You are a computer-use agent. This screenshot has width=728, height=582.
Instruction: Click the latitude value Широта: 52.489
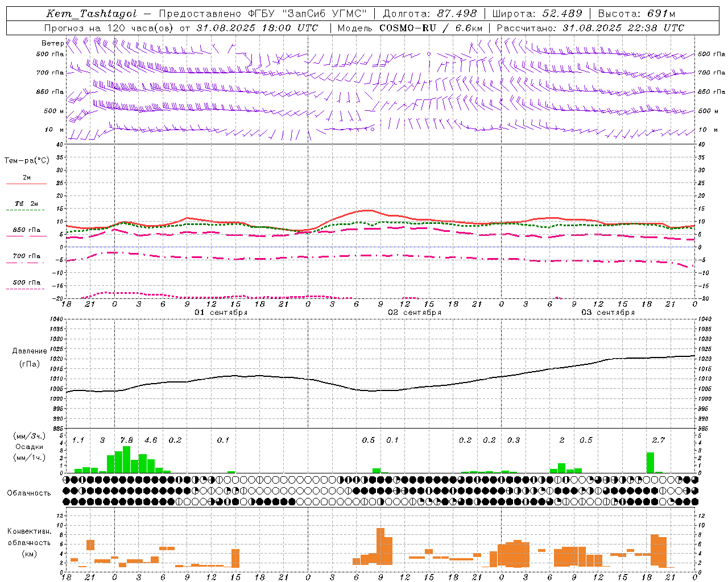click(x=537, y=14)
